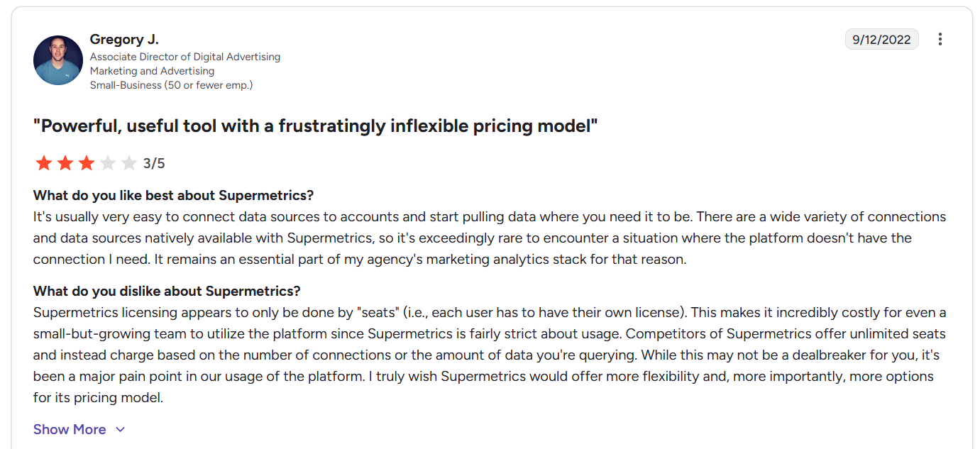Click "What do you like best about Supermetrics?" heading

pyautogui.click(x=173, y=195)
